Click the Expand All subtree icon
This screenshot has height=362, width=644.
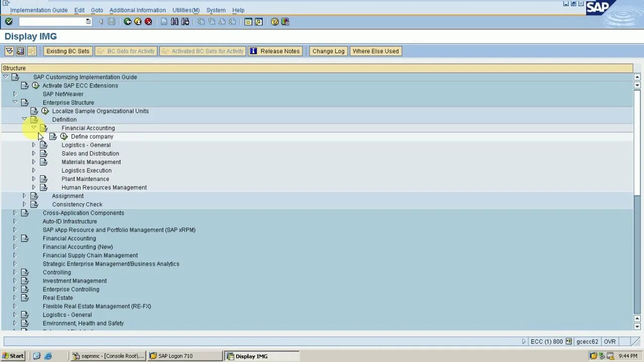[9, 51]
